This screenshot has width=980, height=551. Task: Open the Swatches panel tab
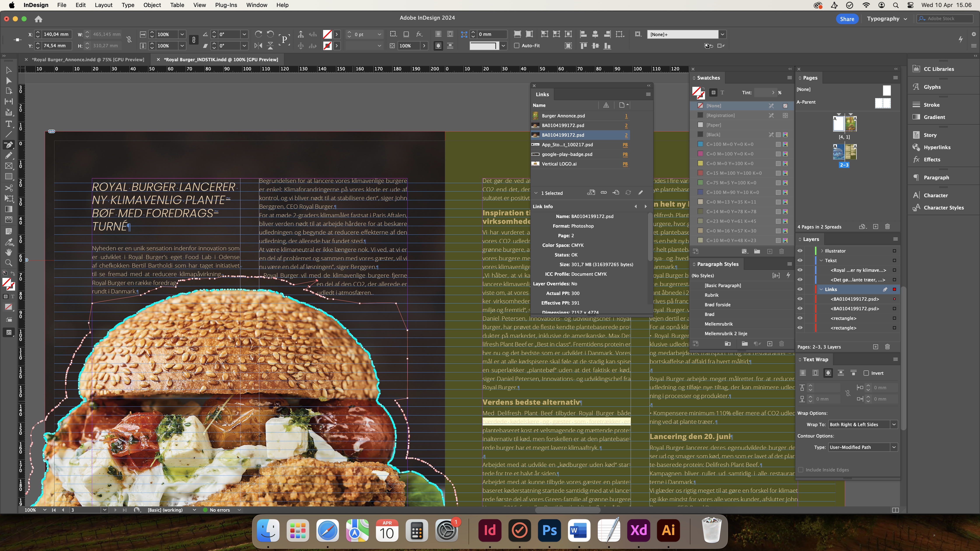click(708, 78)
